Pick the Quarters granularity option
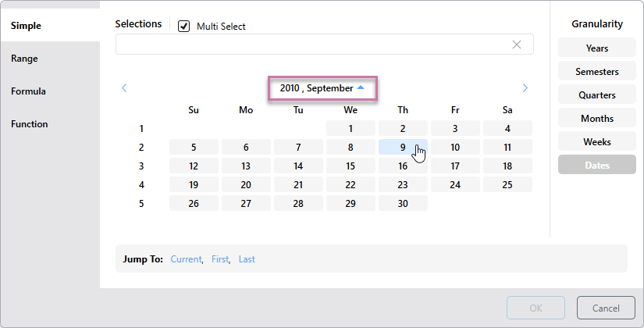The width and height of the screenshot is (644, 328). (x=596, y=95)
